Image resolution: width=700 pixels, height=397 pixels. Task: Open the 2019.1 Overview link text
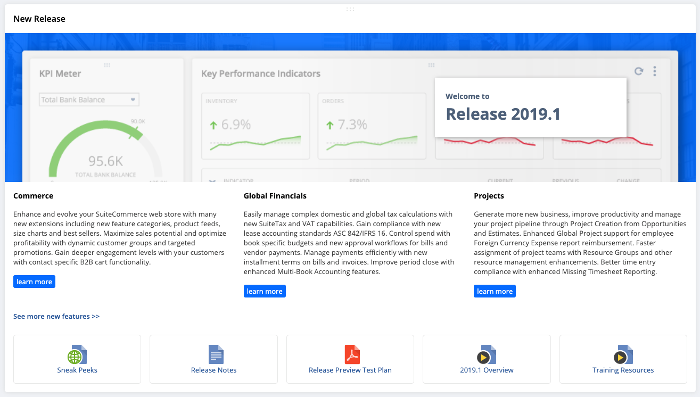[x=487, y=370]
